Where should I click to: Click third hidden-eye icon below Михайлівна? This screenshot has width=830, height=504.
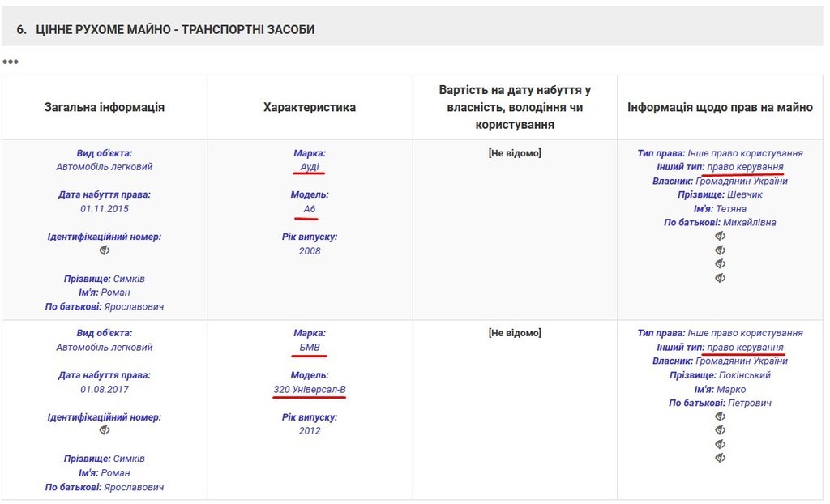click(x=720, y=264)
